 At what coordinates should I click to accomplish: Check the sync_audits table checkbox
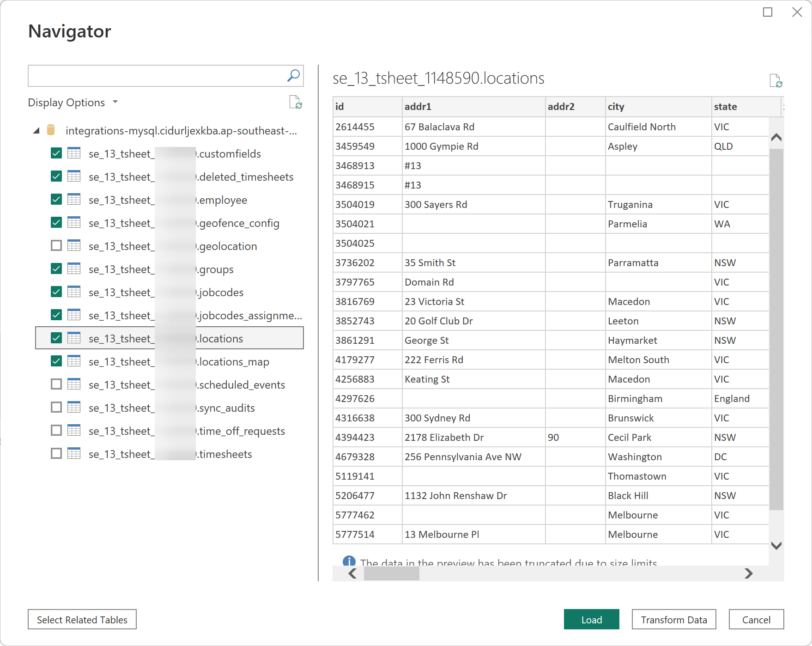tap(56, 407)
